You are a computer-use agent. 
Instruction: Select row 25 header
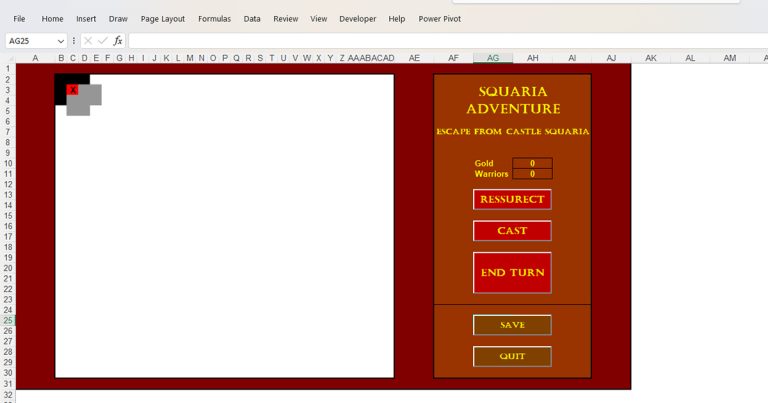7,320
